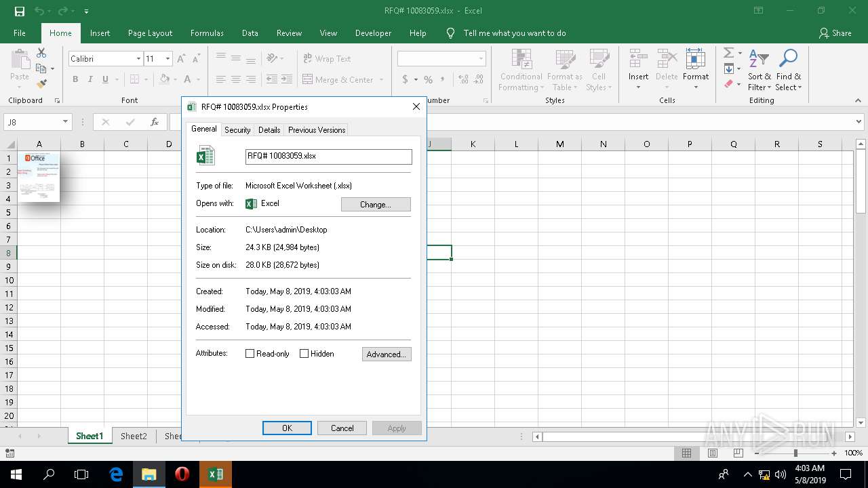Select the Sheet2 worksheet tab
The width and height of the screenshot is (868, 488).
coord(134,436)
